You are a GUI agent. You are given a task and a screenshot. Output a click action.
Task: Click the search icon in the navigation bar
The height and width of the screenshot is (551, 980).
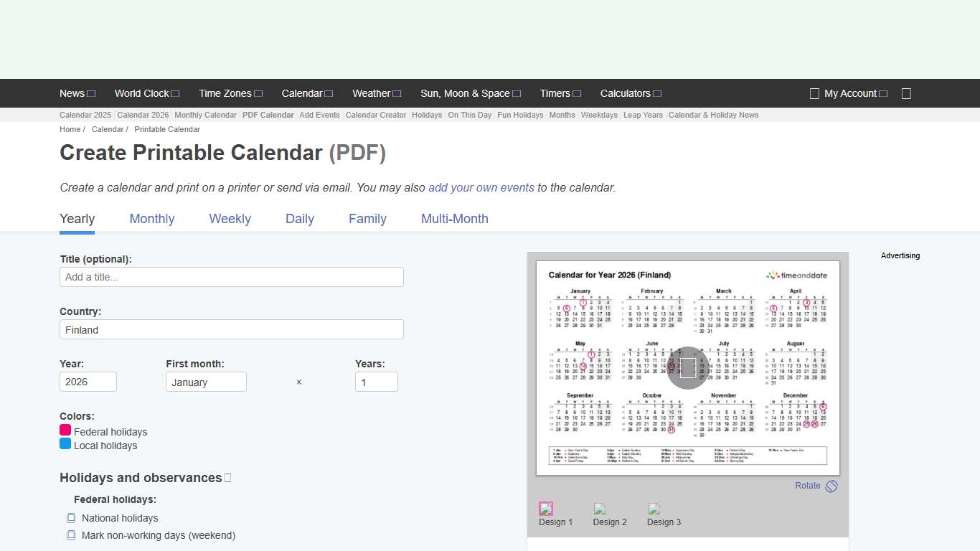tap(905, 93)
